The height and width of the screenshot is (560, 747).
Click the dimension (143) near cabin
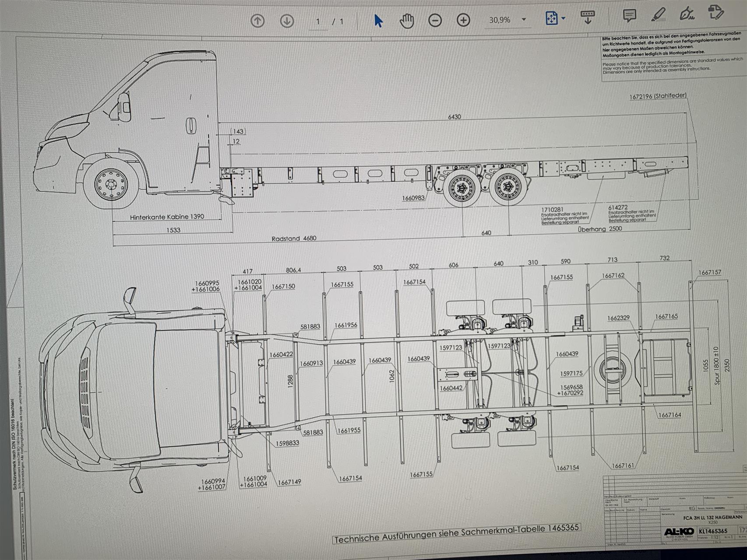[x=238, y=131]
